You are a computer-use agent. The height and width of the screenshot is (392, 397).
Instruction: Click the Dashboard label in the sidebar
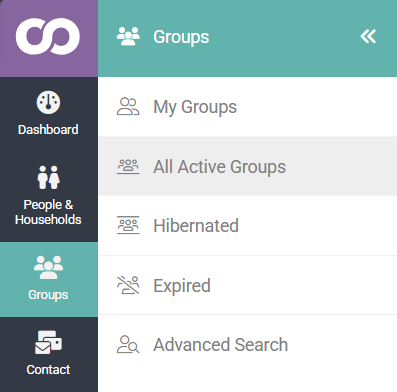coord(48,130)
